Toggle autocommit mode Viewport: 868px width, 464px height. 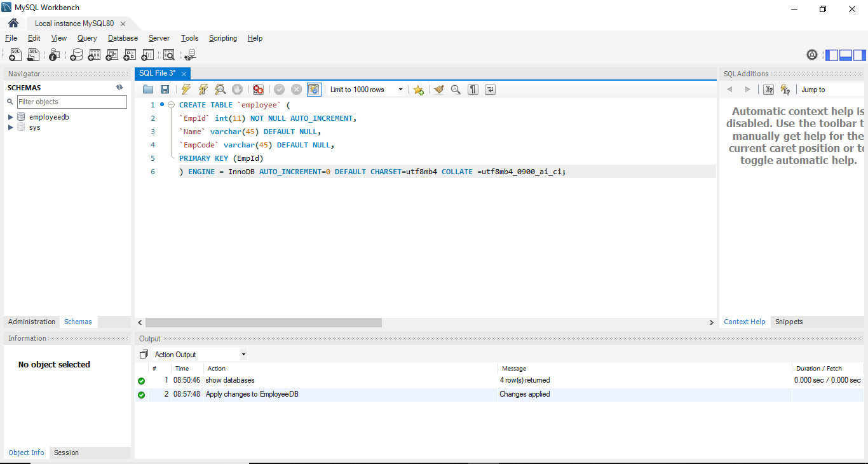pos(314,90)
